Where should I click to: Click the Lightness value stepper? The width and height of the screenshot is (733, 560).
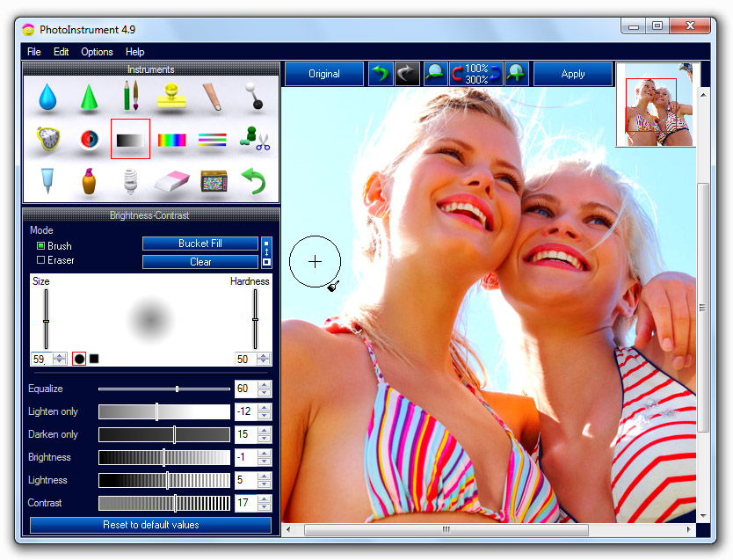point(265,481)
